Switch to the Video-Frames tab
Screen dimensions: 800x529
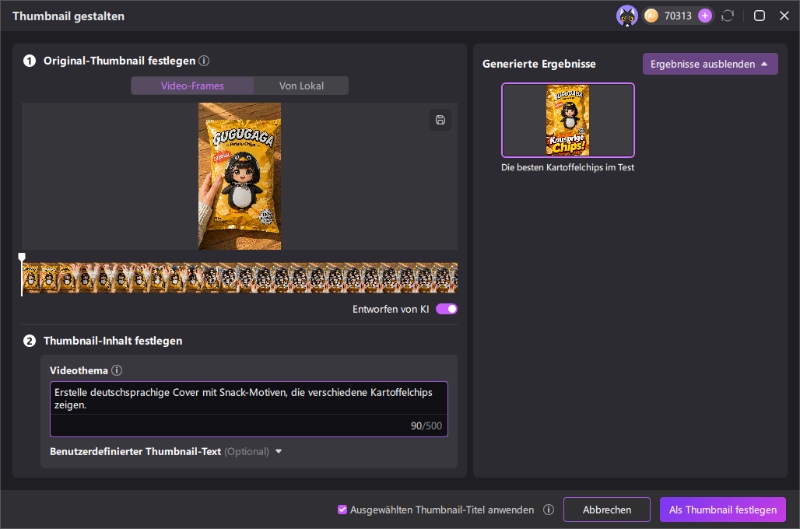click(192, 86)
